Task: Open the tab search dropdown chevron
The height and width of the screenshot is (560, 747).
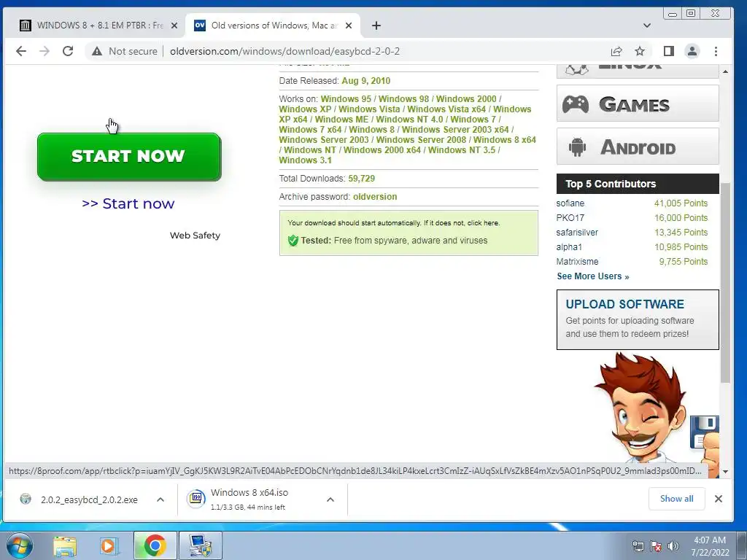Action: pyautogui.click(x=647, y=26)
